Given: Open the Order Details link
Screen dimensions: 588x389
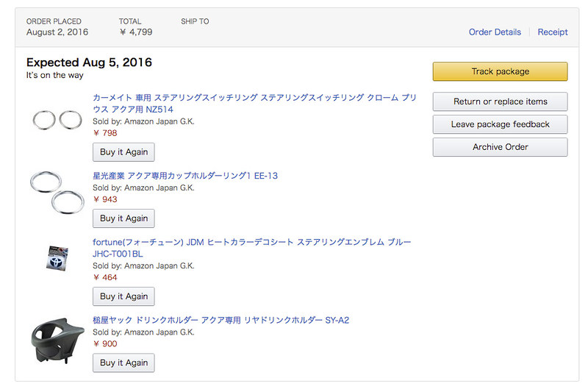Looking at the screenshot, I should coord(495,32).
